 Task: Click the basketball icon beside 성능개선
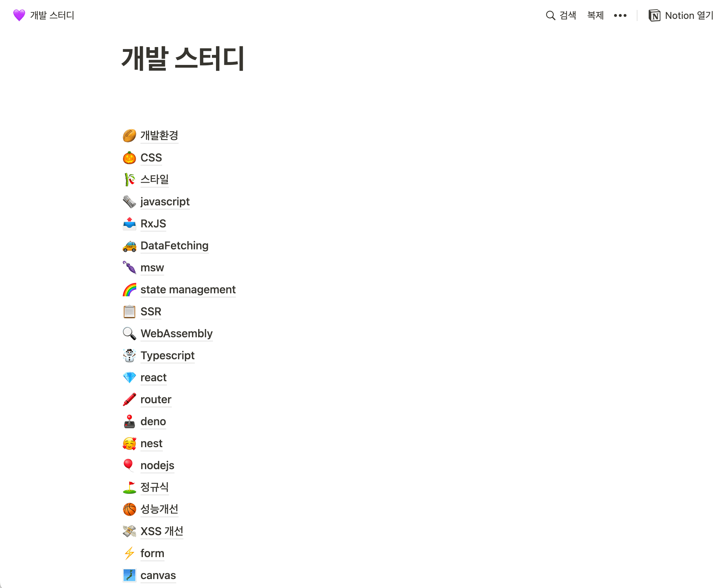pyautogui.click(x=129, y=509)
